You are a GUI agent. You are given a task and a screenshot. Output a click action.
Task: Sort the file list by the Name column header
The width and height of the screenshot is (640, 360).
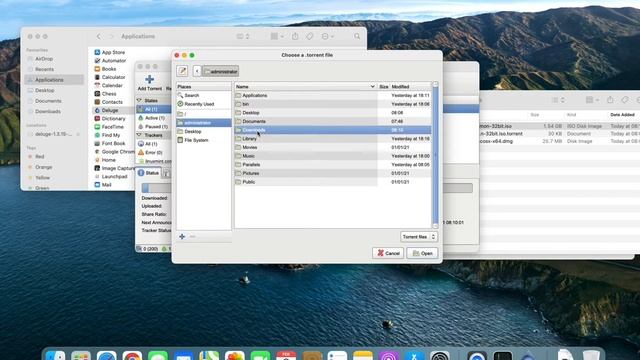[x=305, y=87]
